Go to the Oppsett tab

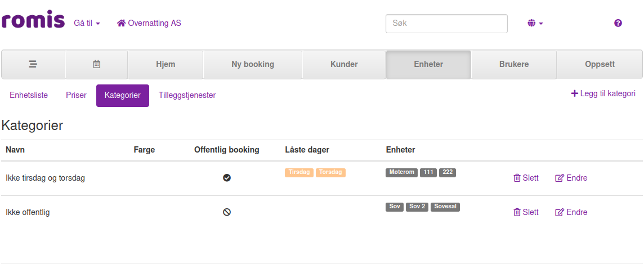[600, 65]
